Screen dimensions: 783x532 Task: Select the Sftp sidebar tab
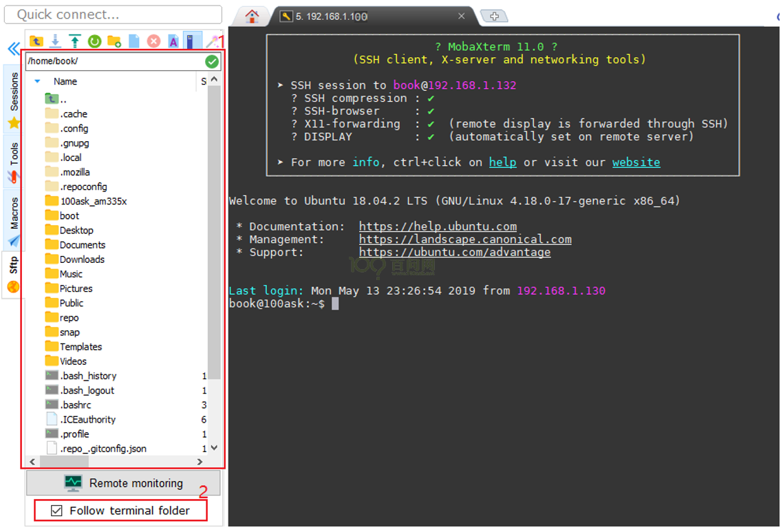point(14,275)
